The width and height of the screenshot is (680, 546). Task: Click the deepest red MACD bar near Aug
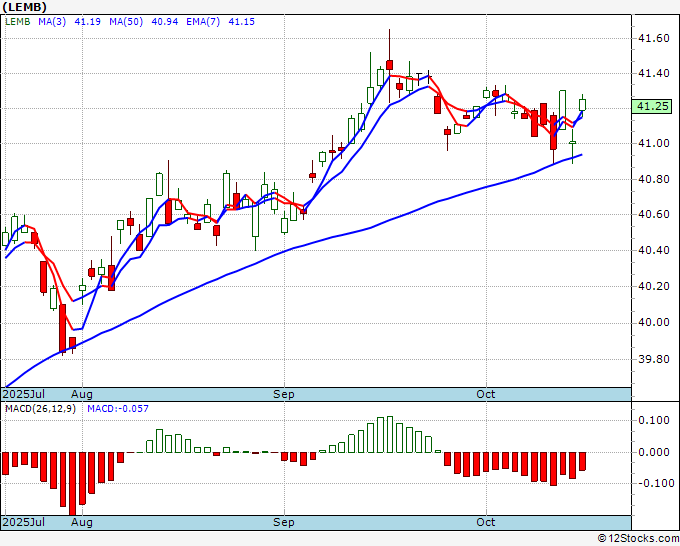[72, 484]
